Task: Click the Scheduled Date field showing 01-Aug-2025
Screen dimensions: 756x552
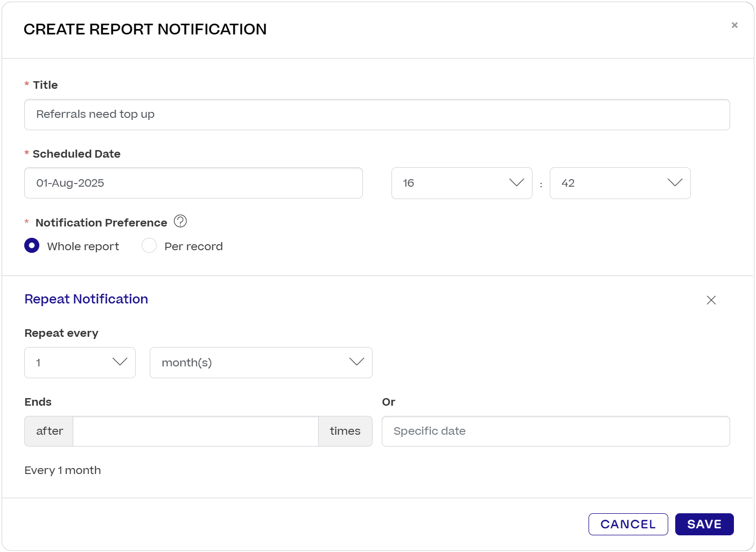Action: pos(193,183)
